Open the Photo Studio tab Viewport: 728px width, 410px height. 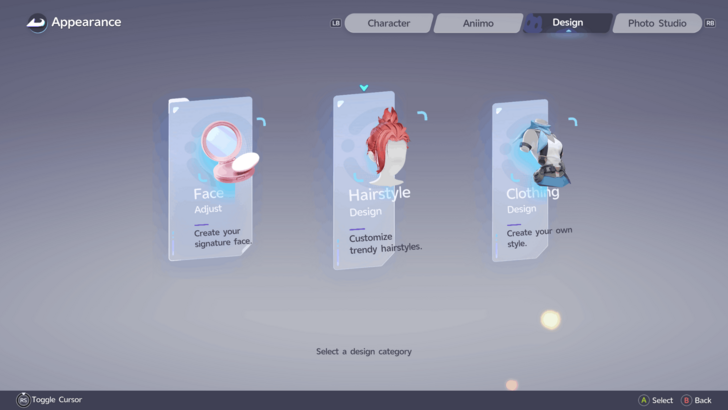tap(657, 23)
